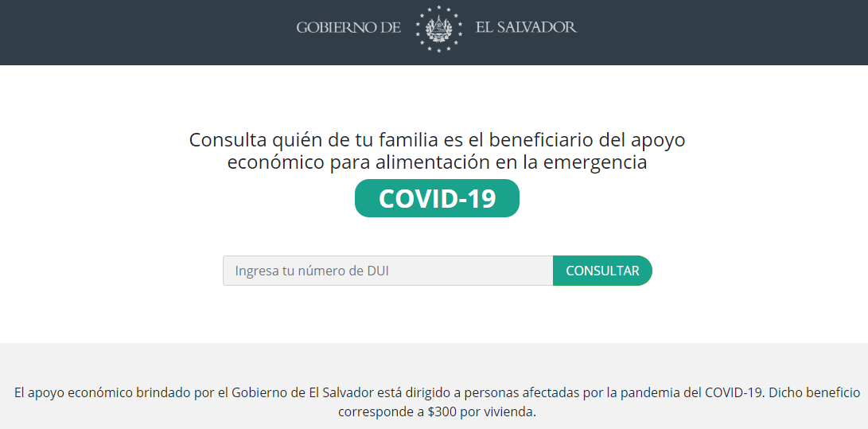Click the 'económico para alimentación en la emergencia' line
868x429 pixels.
(x=437, y=163)
